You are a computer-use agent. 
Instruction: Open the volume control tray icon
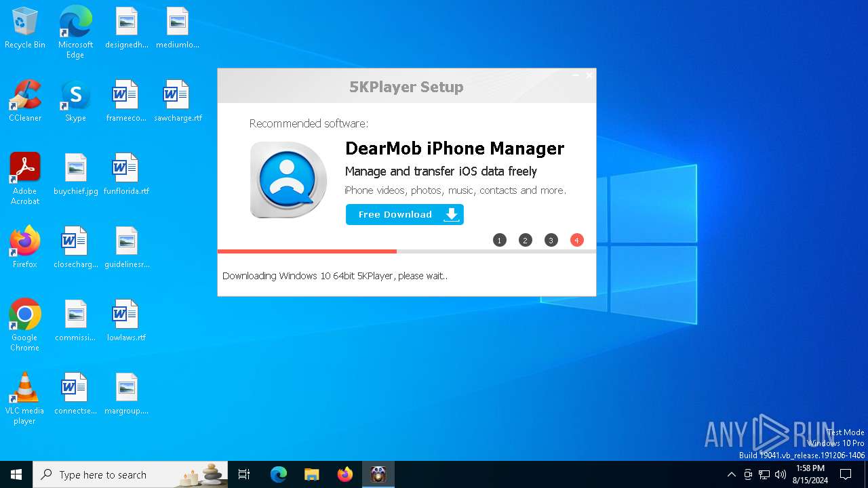click(x=781, y=474)
